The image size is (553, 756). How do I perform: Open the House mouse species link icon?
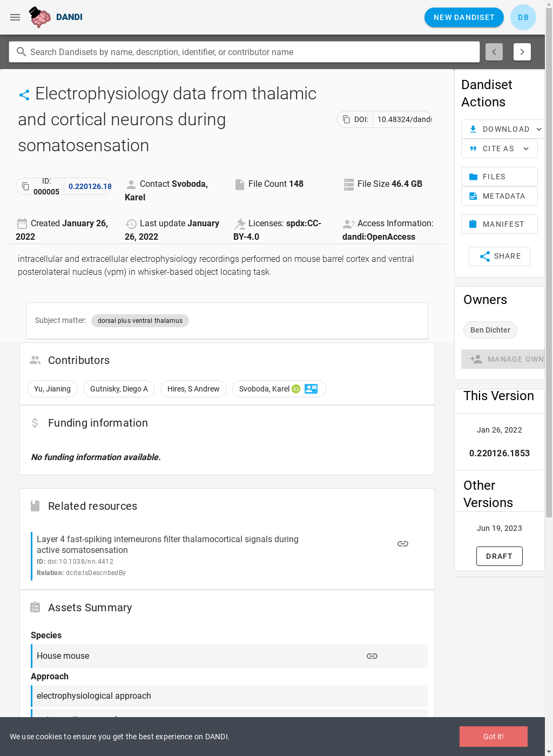(372, 656)
